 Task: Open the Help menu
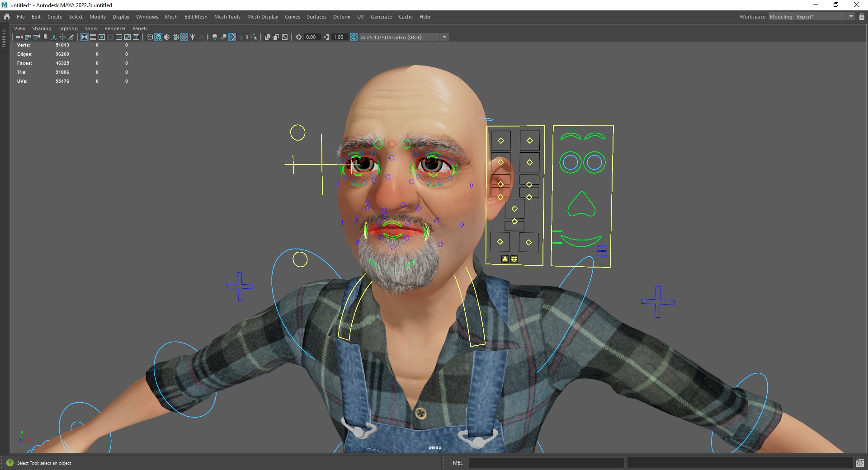point(425,17)
